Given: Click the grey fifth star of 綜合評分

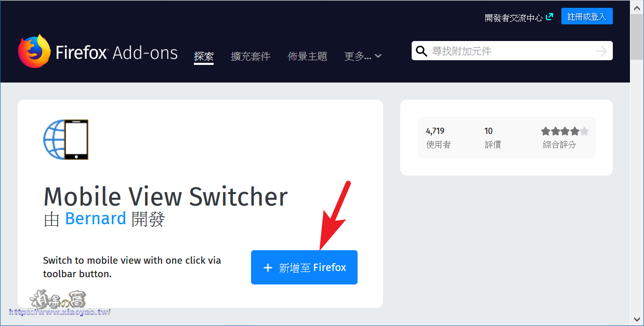Looking at the screenshot, I should coord(584,131).
